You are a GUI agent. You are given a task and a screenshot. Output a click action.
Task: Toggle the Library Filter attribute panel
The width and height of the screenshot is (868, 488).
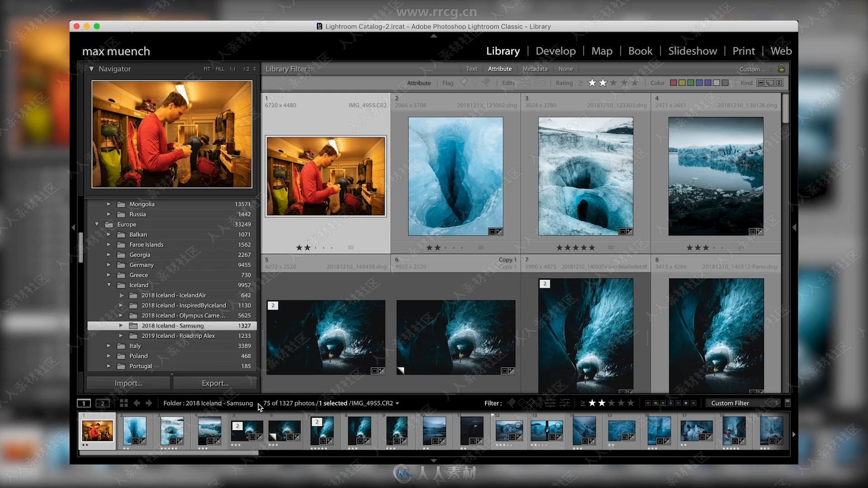pos(500,69)
